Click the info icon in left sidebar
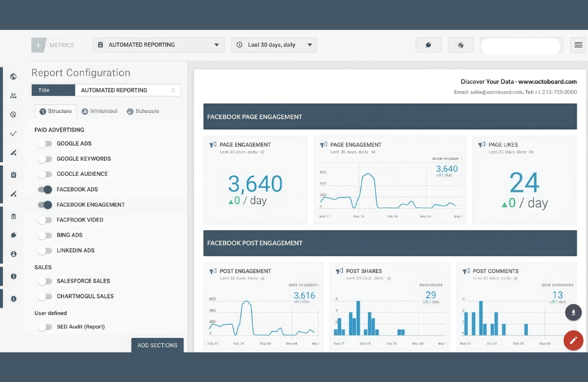This screenshot has height=382, width=588. click(13, 276)
